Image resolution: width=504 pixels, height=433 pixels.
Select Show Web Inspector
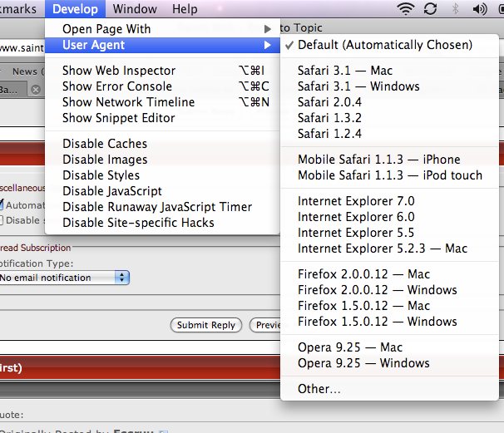point(119,71)
